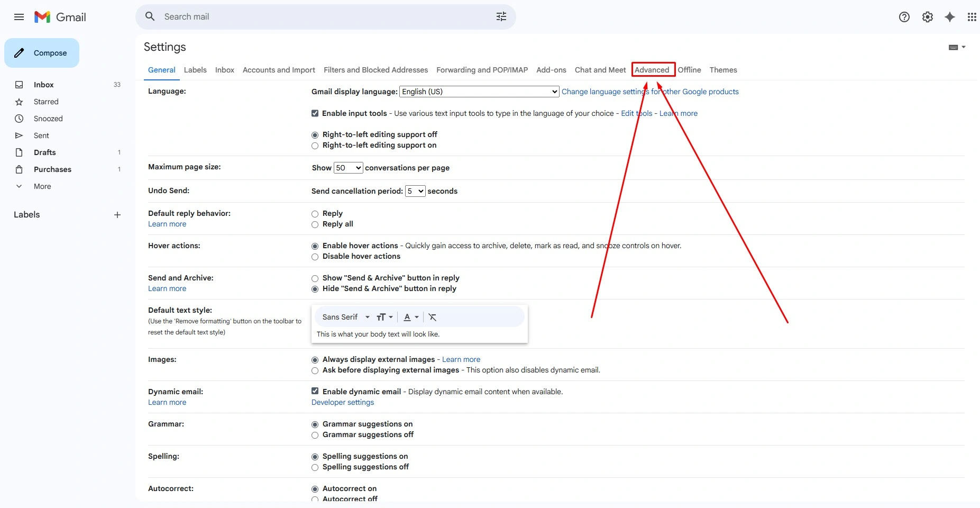
Task: Select Ask before displaying external images
Action: point(315,370)
